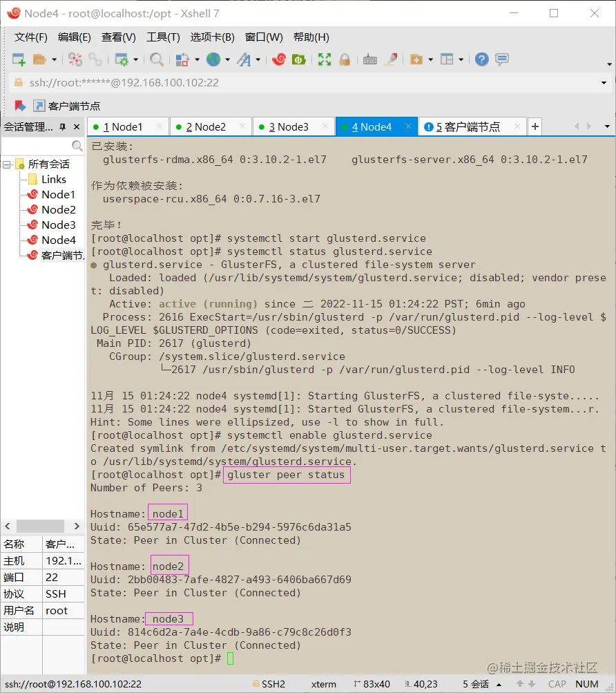The height and width of the screenshot is (693, 616).
Task: Open the 文件(F) menu
Action: (x=31, y=37)
